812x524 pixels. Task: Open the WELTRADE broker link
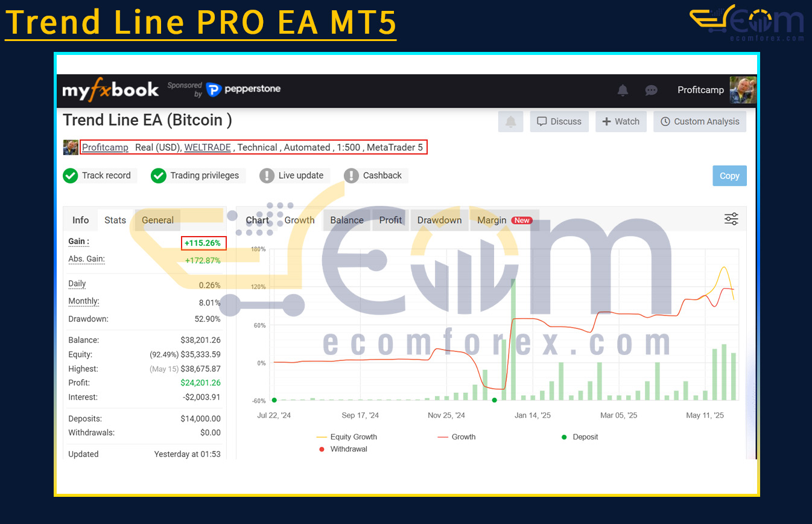(x=208, y=147)
